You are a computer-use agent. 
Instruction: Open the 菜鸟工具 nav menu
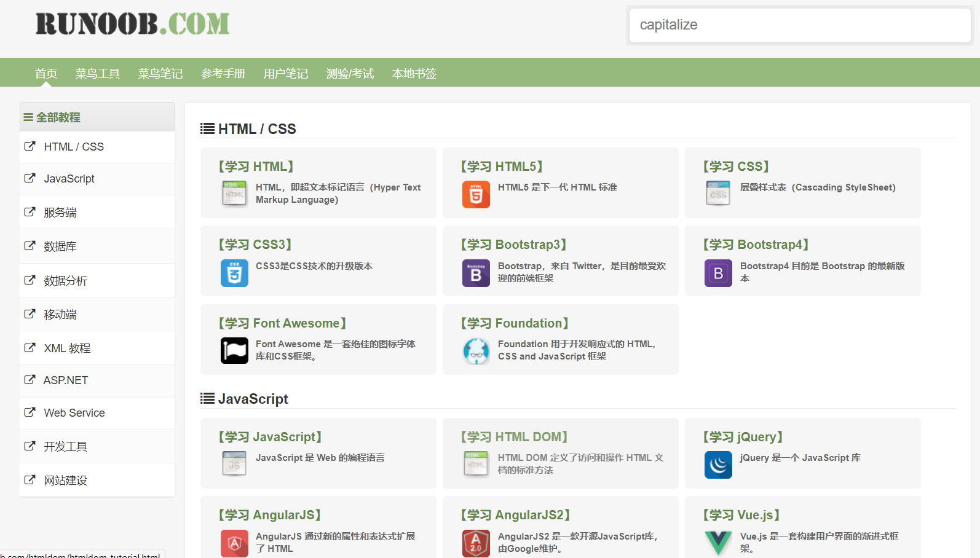tap(98, 74)
